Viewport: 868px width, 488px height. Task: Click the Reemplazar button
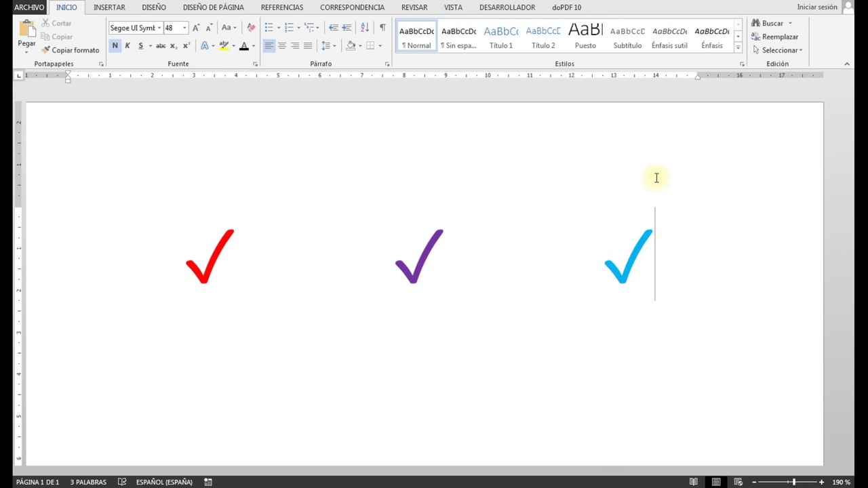click(774, 37)
